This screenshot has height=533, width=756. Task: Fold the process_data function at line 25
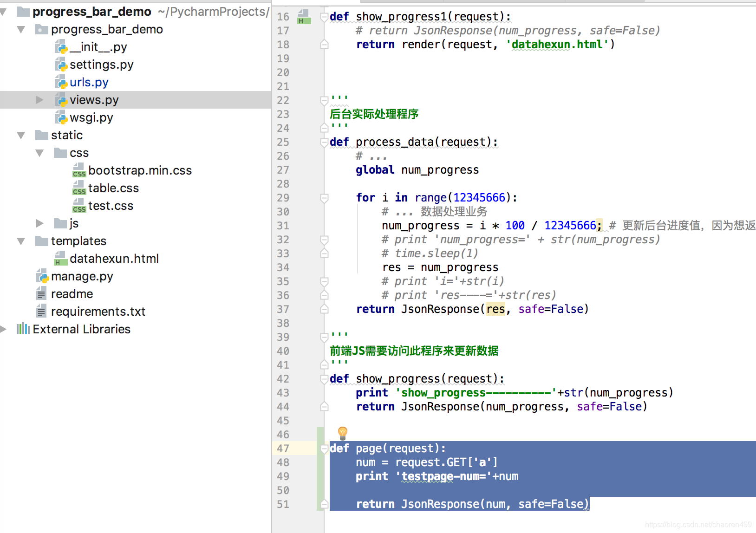point(324,143)
